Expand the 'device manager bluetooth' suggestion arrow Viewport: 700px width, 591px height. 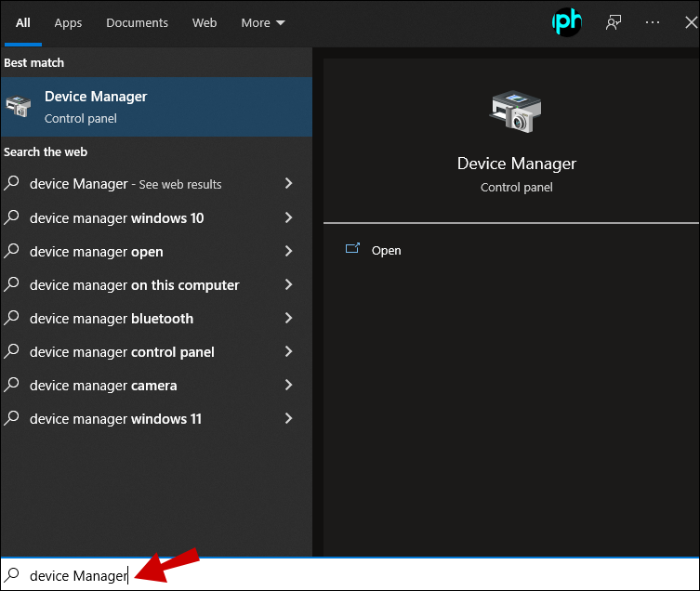pyautogui.click(x=288, y=318)
